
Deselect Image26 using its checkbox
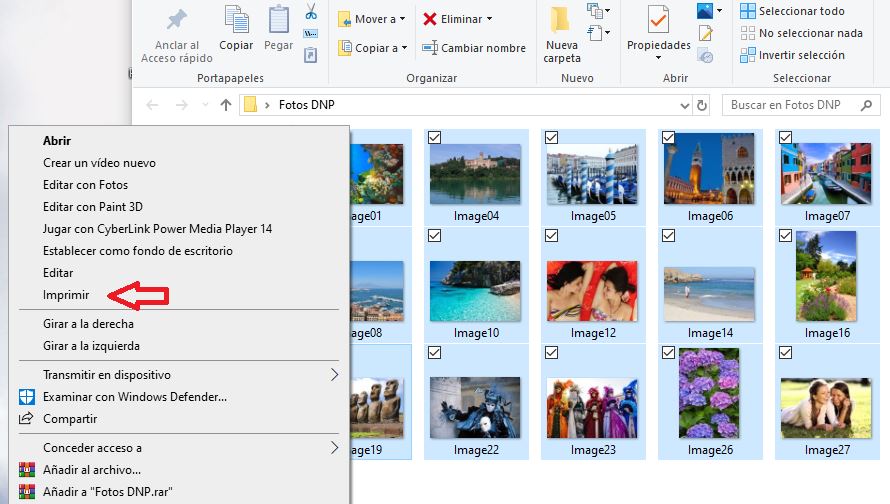click(x=667, y=353)
